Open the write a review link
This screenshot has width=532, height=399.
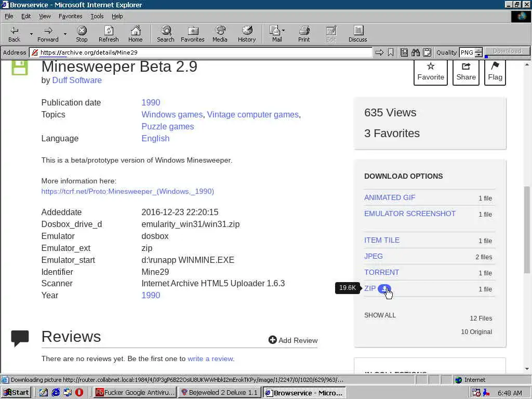click(210, 358)
